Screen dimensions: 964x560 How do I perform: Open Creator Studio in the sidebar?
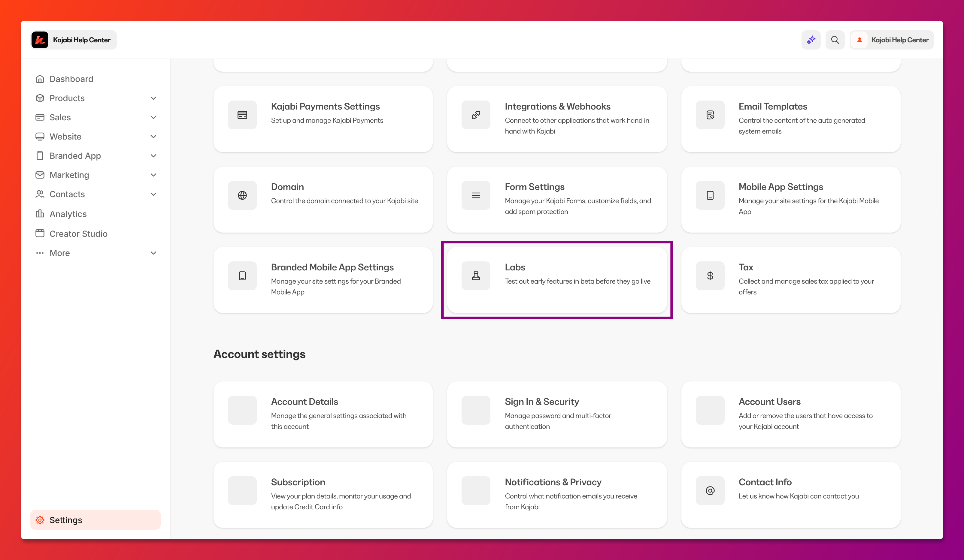(95, 233)
